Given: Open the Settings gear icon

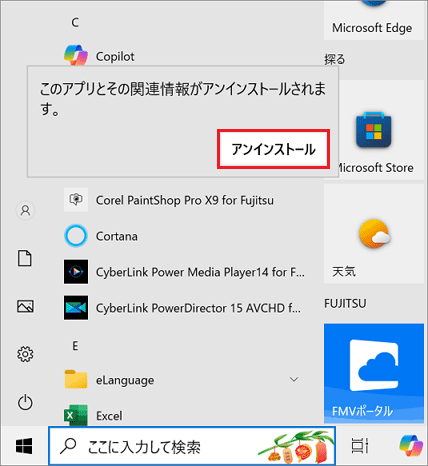Looking at the screenshot, I should point(25,354).
